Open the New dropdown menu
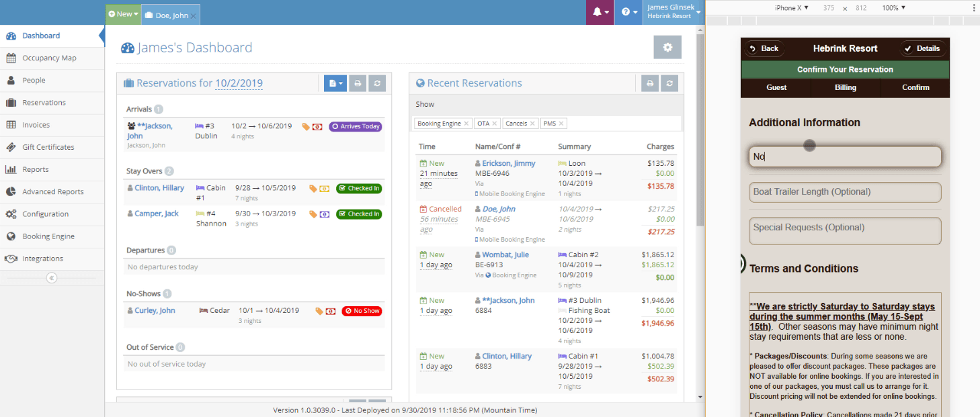 [123, 14]
